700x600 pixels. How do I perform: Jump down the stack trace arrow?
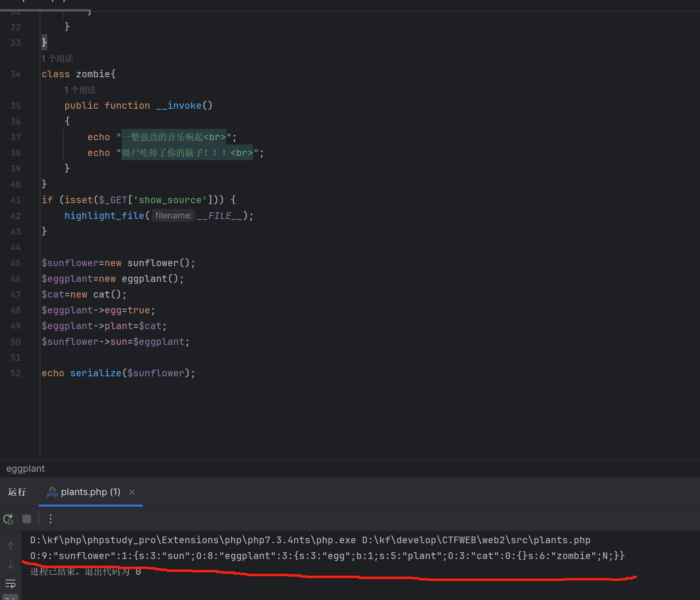click(x=10, y=565)
